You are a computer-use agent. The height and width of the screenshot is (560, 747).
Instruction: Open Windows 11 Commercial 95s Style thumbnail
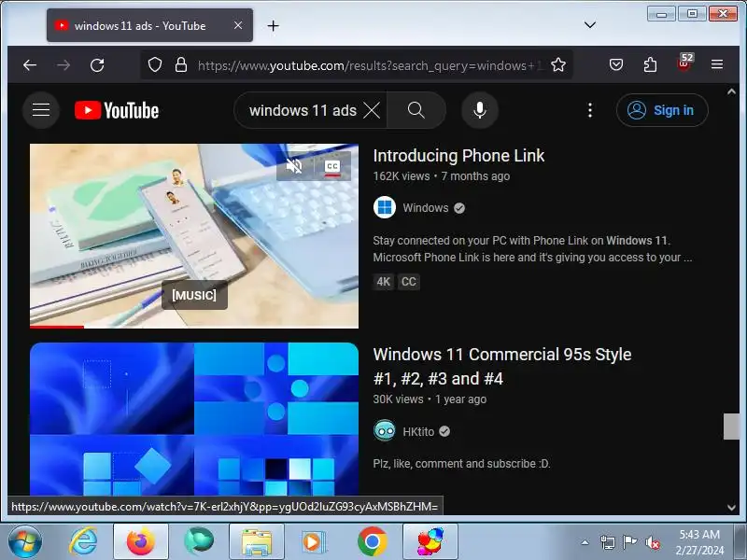(x=194, y=419)
